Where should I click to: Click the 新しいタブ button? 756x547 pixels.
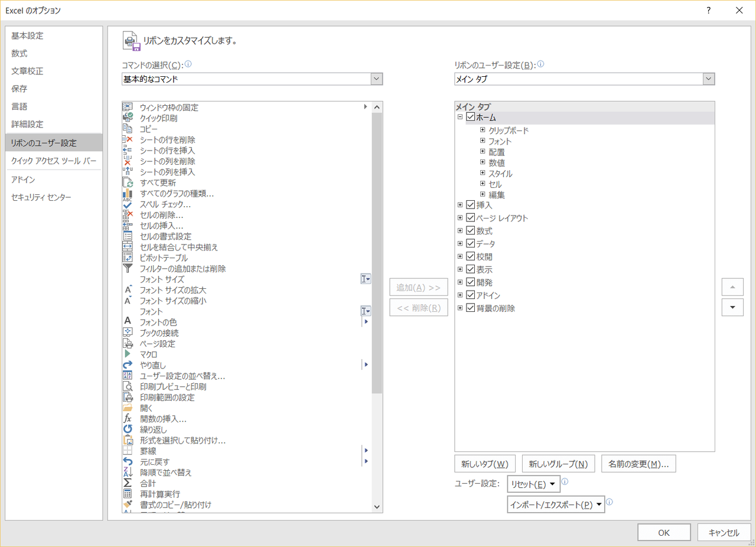pyautogui.click(x=485, y=464)
